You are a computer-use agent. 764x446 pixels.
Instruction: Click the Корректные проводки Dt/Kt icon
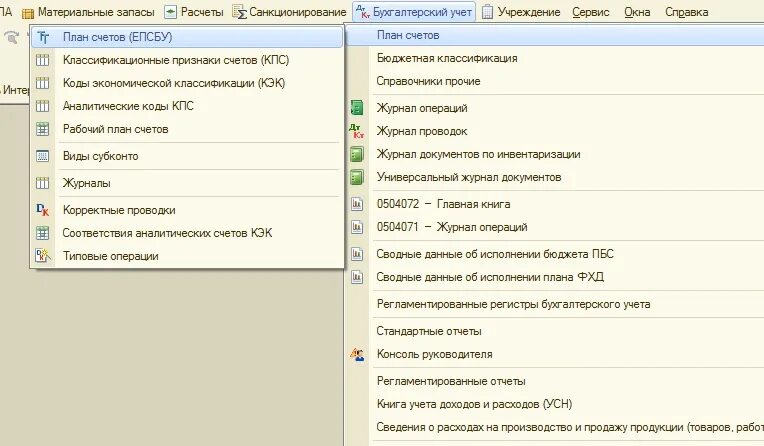pyautogui.click(x=43, y=210)
